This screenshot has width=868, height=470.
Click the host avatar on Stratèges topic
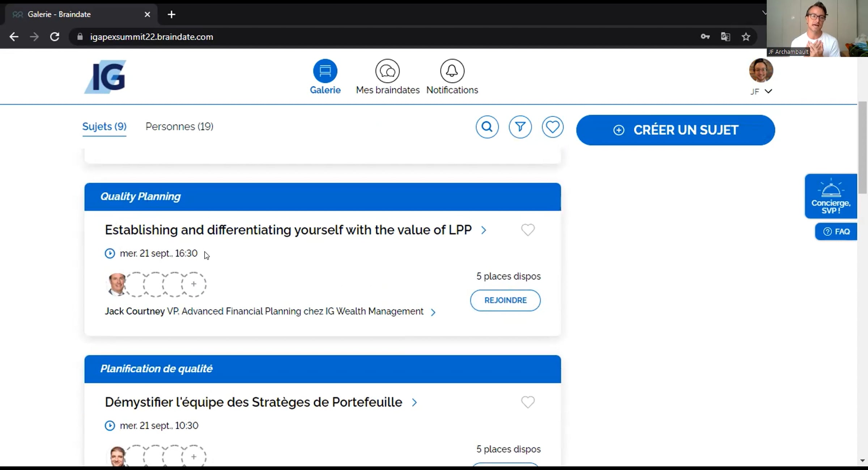click(117, 456)
